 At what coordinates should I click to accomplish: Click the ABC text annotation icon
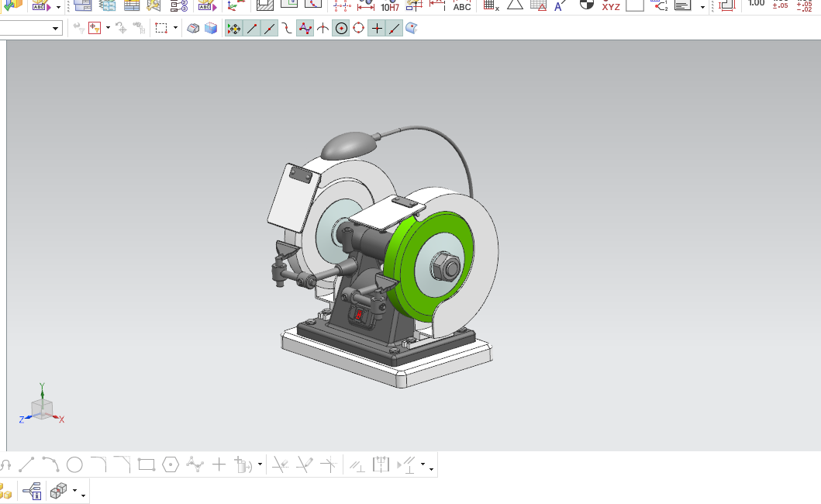(462, 6)
